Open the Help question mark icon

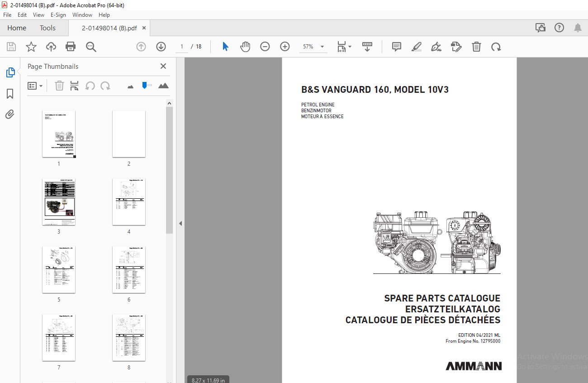[x=560, y=28]
